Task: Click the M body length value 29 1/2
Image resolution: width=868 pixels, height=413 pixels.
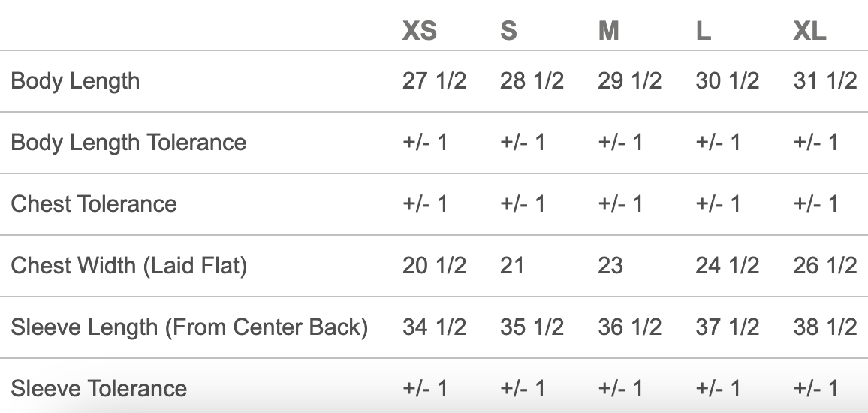Action: pyautogui.click(x=629, y=81)
